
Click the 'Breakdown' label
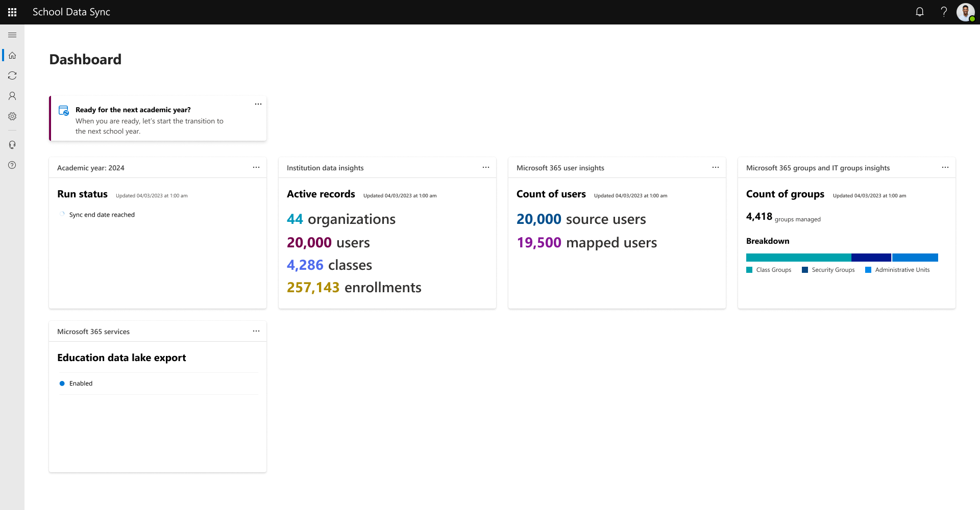click(x=768, y=241)
